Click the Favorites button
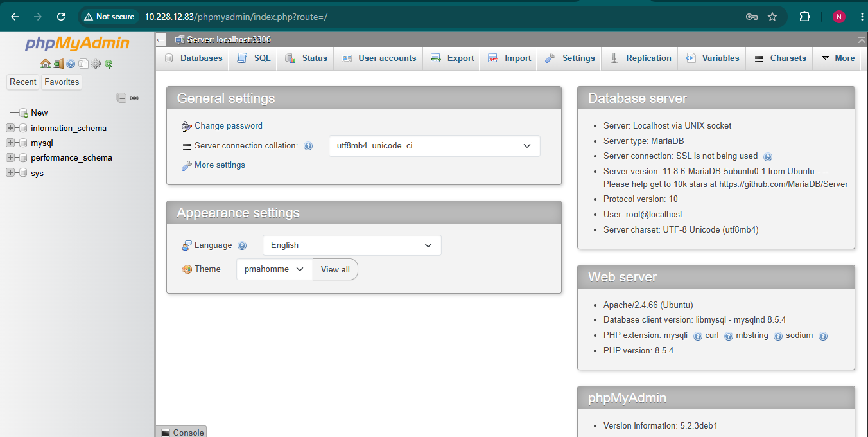The width and height of the screenshot is (868, 437). (x=62, y=82)
